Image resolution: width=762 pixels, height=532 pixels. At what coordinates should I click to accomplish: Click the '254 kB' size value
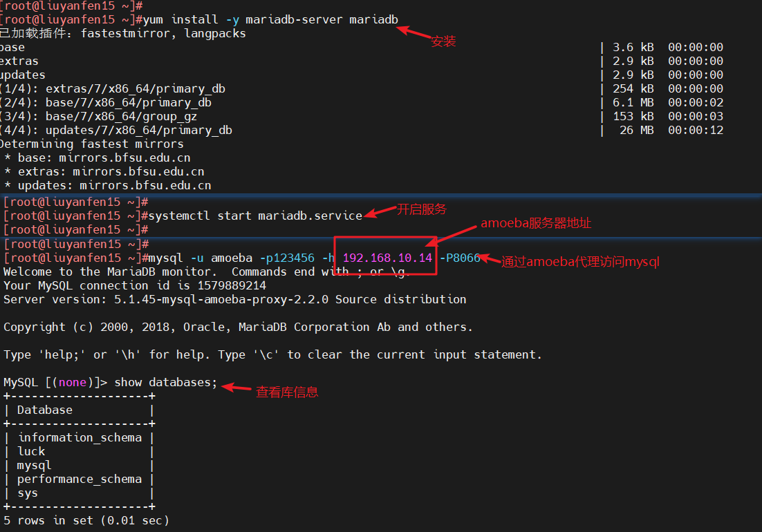[x=633, y=89]
